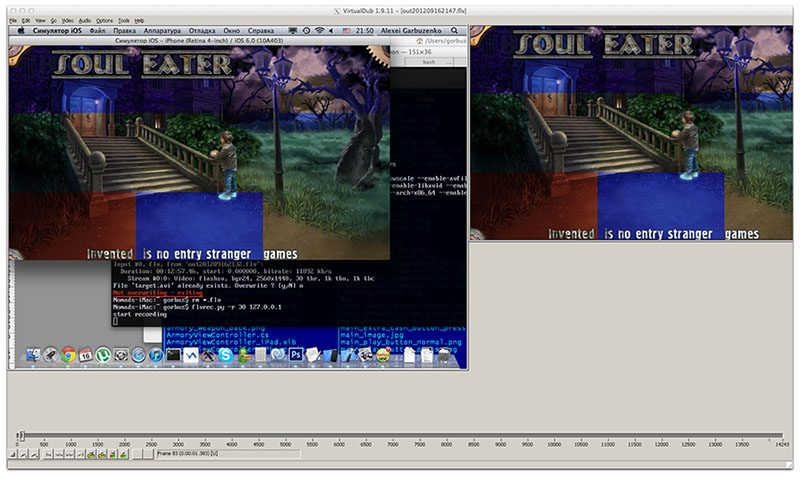Click the VirtualDub Stop playback button
The image size is (800, 477).
tap(12, 454)
